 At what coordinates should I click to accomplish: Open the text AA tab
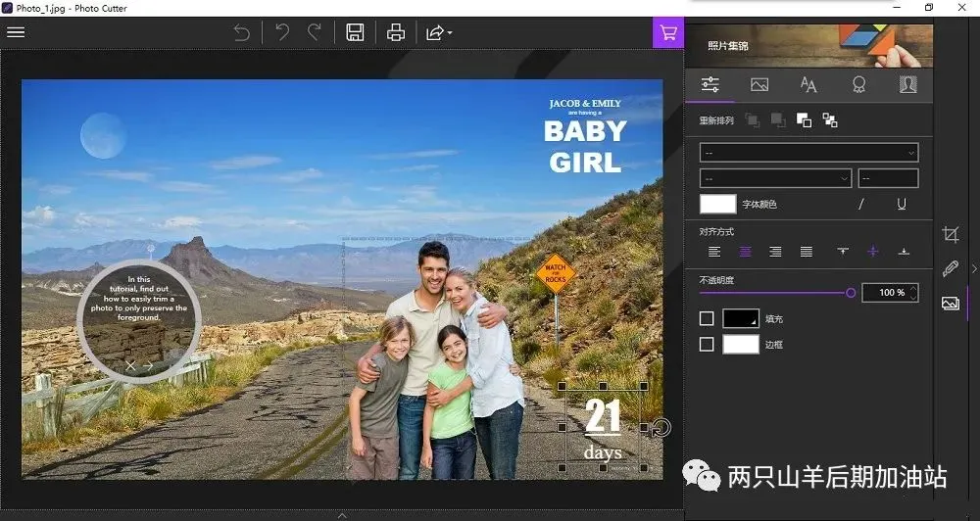click(808, 84)
